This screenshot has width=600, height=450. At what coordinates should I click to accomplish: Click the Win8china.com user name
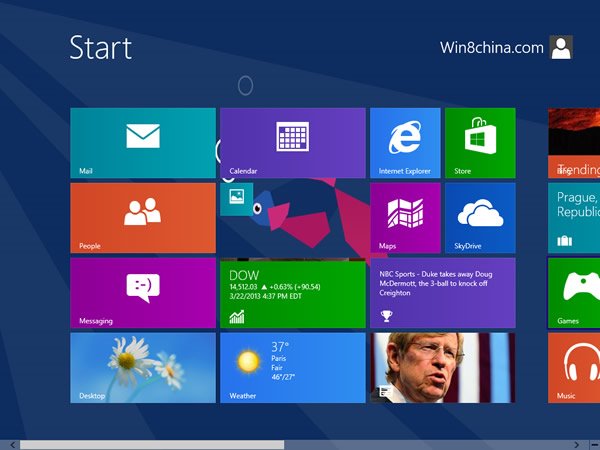coord(492,47)
